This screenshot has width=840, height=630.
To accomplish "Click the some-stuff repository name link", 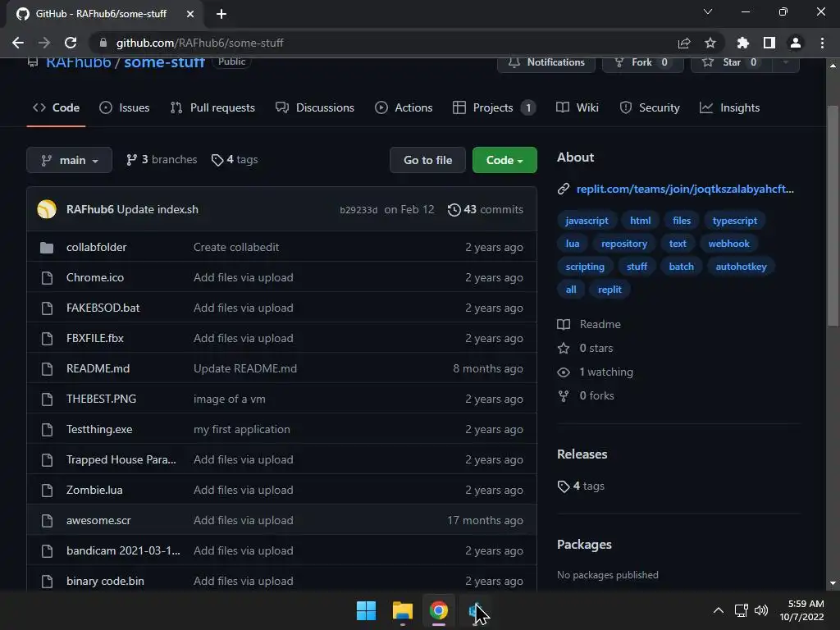I will coord(164,62).
